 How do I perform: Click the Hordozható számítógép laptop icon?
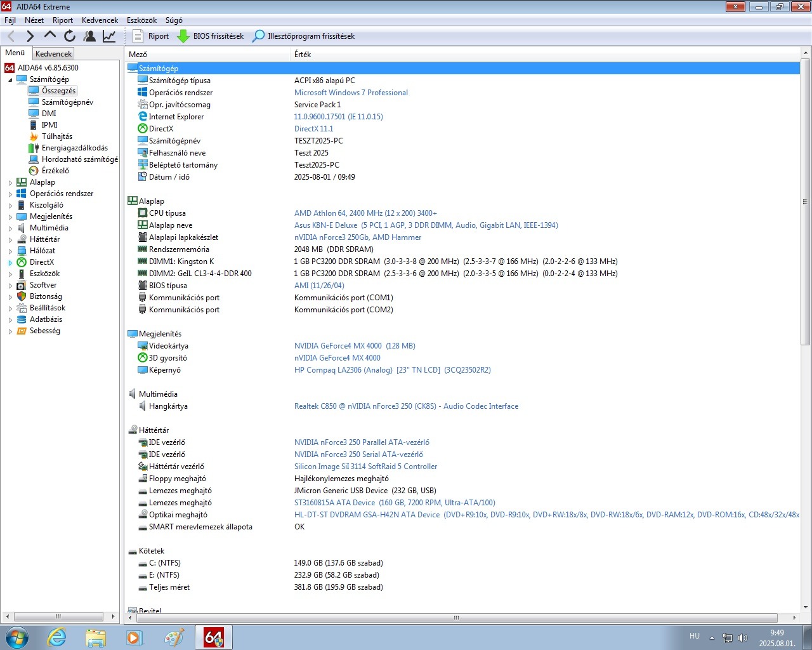tap(34, 159)
